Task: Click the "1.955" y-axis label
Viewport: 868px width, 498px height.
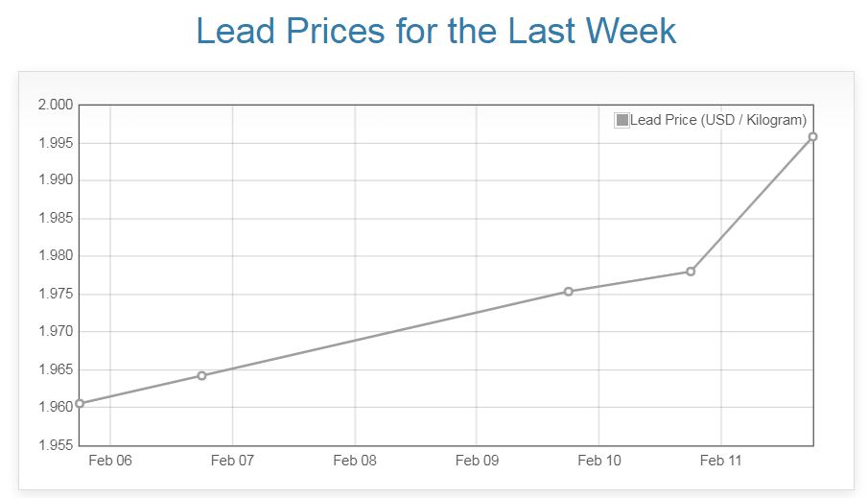Action: point(56,445)
